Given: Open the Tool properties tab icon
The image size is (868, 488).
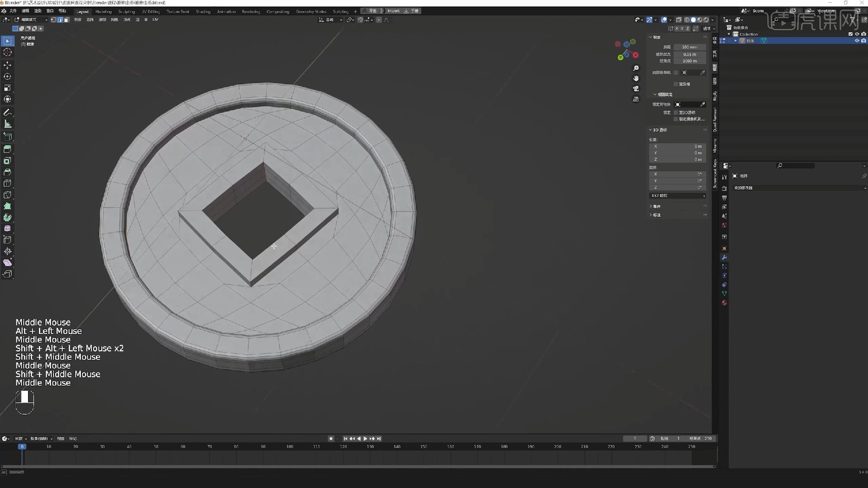Looking at the screenshot, I should [724, 177].
